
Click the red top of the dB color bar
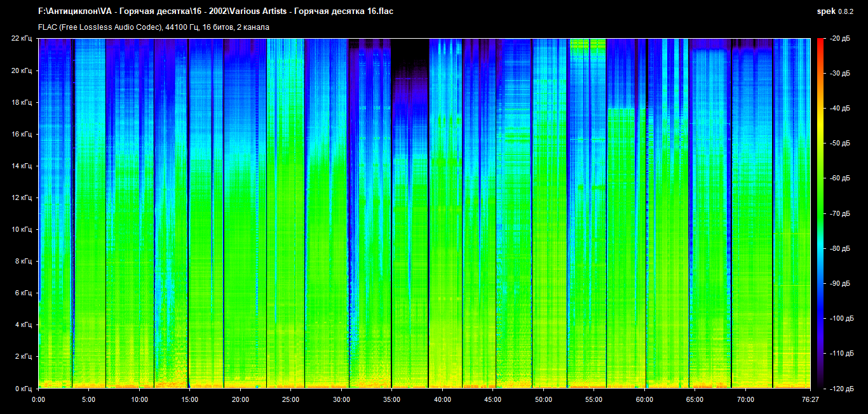pyautogui.click(x=820, y=46)
